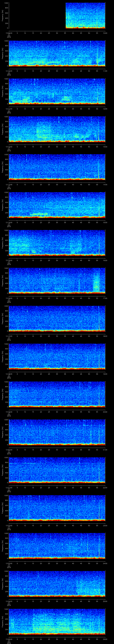Click the spectrogram panel starting at 13:23:00

57,546
